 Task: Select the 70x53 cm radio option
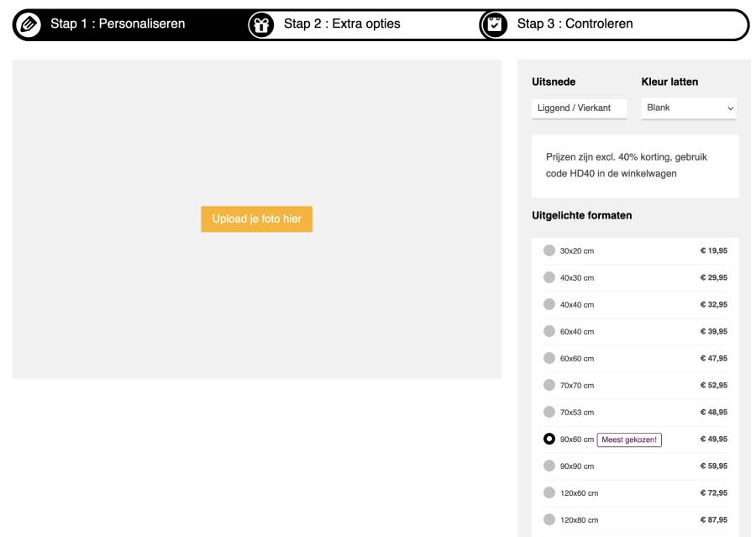click(x=549, y=412)
